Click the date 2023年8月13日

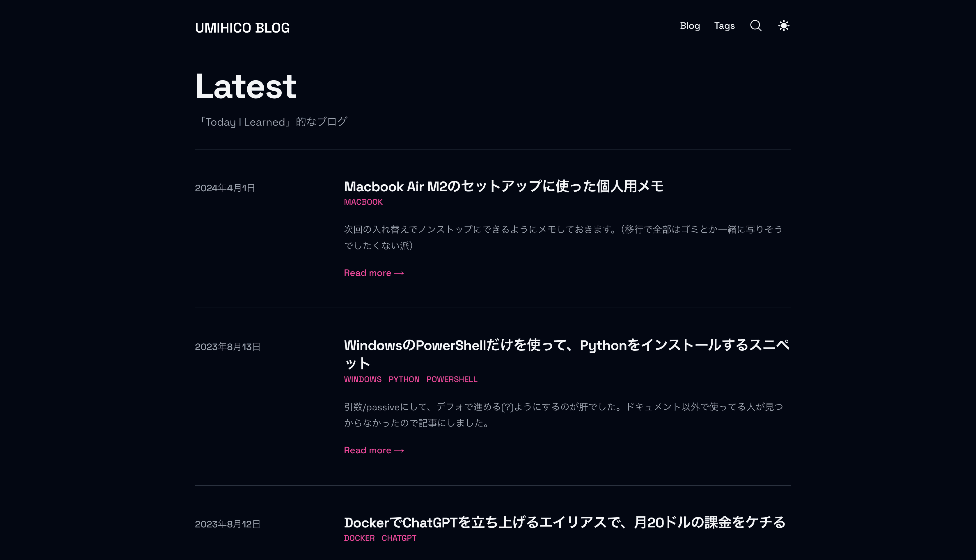pyautogui.click(x=228, y=347)
